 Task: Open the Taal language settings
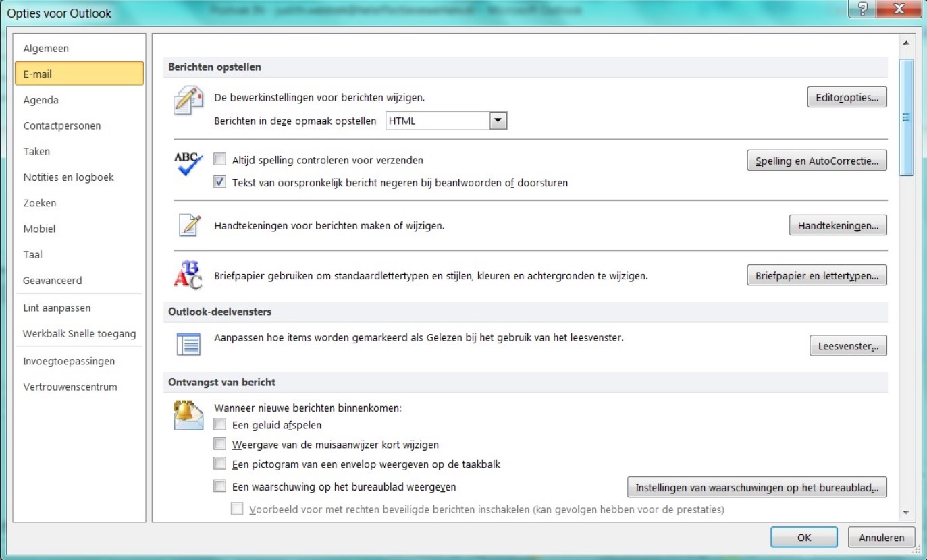(x=80, y=254)
